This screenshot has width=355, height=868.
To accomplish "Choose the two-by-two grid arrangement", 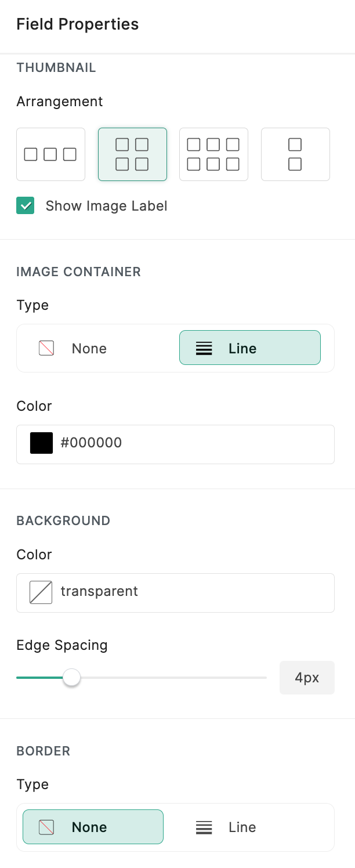I will [x=132, y=154].
